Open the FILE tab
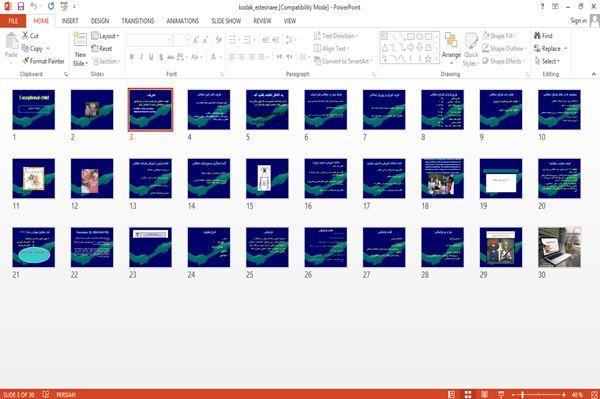This screenshot has height=399, width=600. point(13,21)
